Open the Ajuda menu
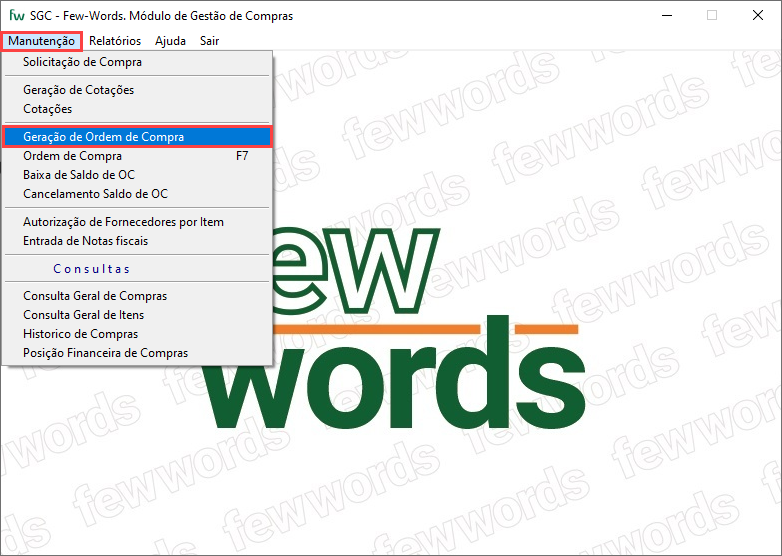 tap(171, 41)
